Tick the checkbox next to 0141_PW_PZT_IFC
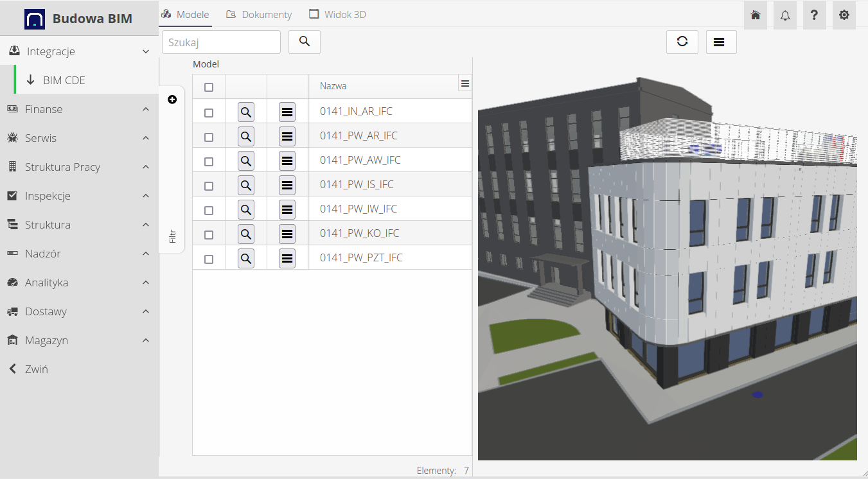The image size is (868, 479). point(208,257)
